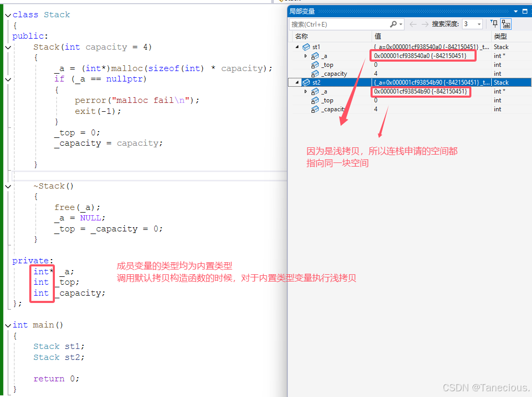Select the _top name under st1
The height and width of the screenshot is (397, 532).
tap(328, 65)
